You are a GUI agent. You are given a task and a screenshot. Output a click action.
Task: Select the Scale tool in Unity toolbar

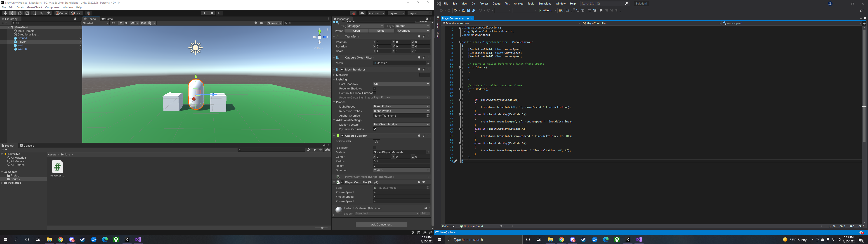(27, 13)
